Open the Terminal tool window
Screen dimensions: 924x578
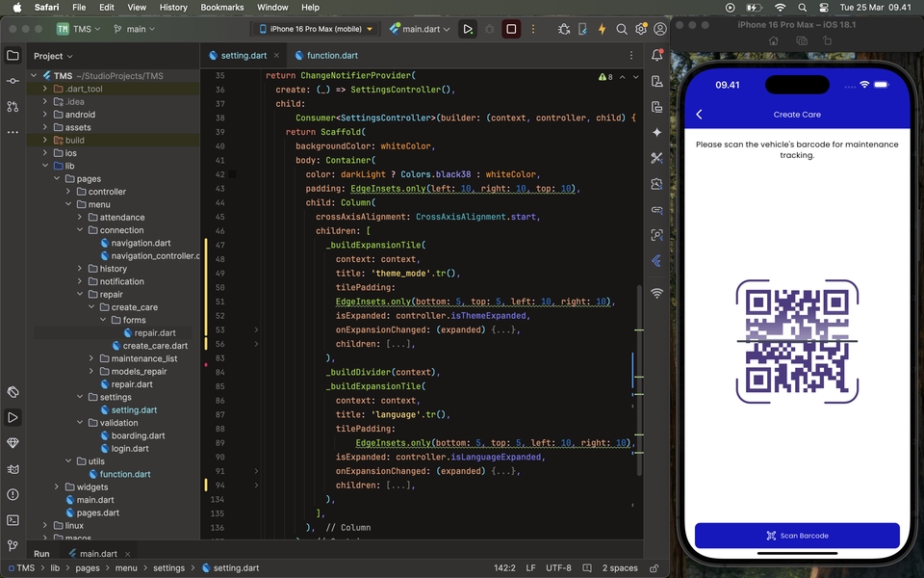(x=13, y=519)
